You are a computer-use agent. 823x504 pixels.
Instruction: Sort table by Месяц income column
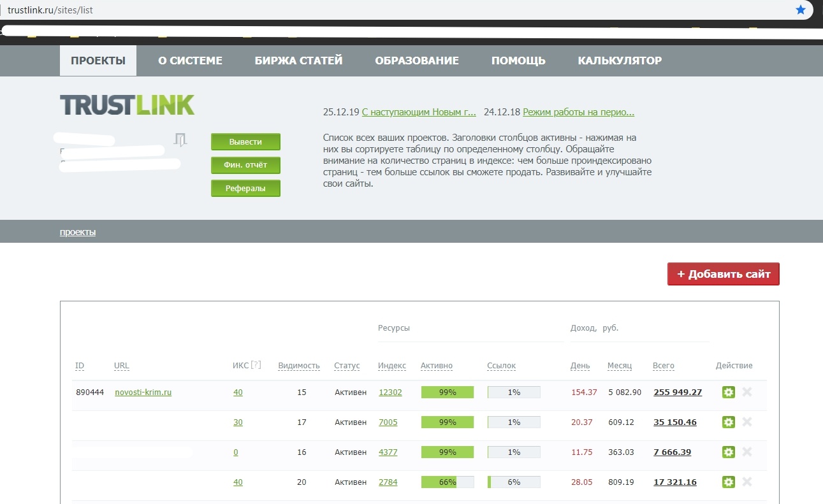[620, 366]
